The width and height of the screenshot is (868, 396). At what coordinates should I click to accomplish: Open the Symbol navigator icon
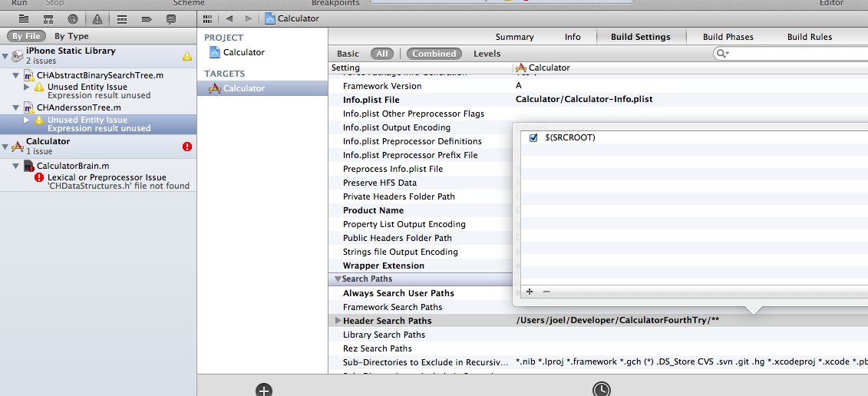pyautogui.click(x=48, y=19)
